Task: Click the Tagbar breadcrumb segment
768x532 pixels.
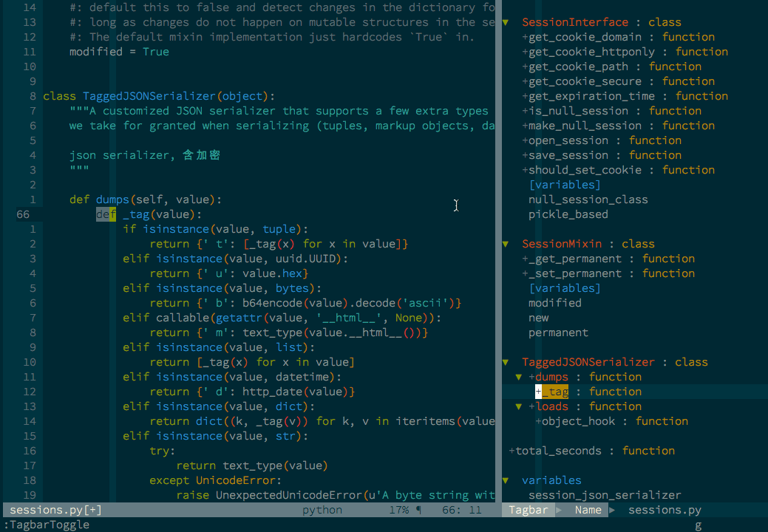Action: coord(528,509)
